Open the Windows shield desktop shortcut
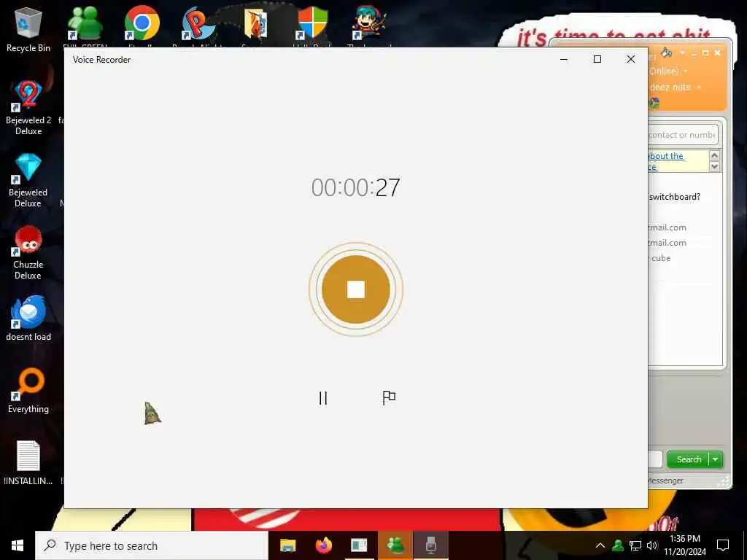 pos(312,24)
